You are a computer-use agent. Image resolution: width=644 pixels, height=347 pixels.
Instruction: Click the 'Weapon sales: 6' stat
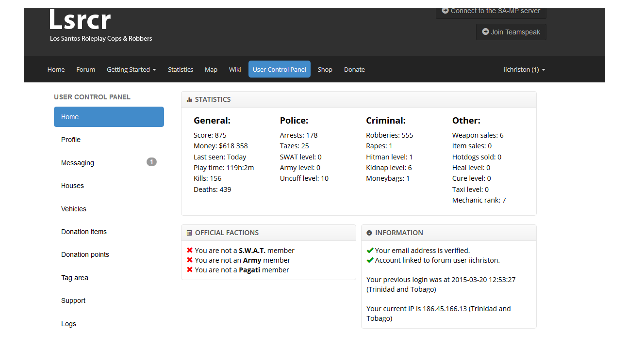point(478,135)
